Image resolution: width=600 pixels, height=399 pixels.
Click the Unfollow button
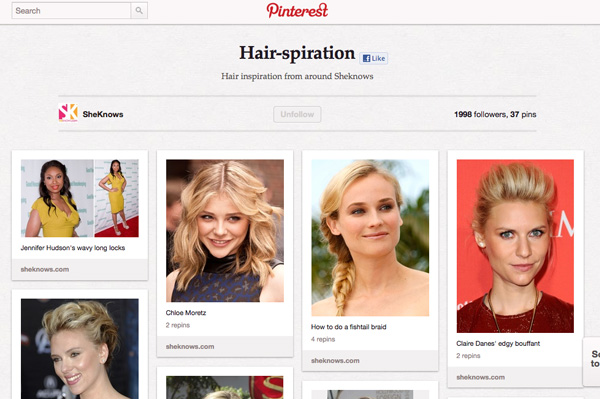[x=297, y=114]
